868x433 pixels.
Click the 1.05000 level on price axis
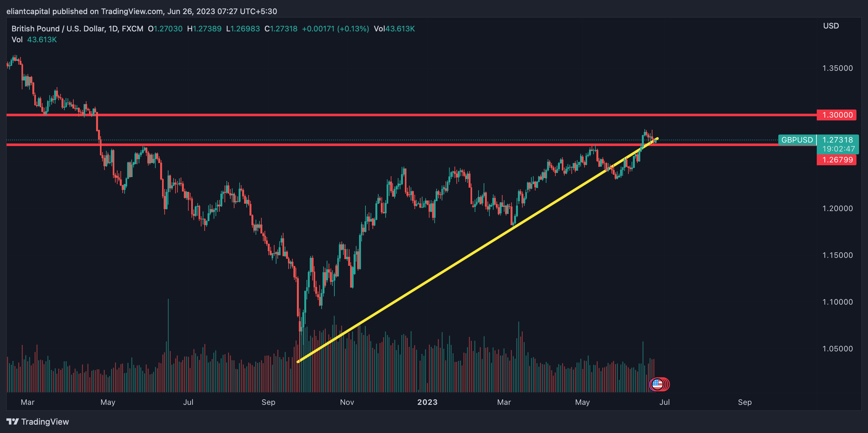(837, 348)
